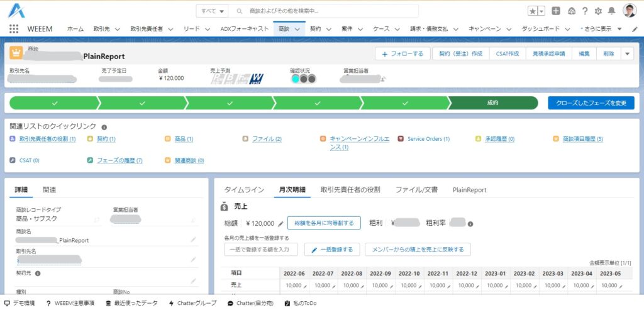The image size is (644, 310).
Task: Go to the ホーム tab
Action: 75,29
